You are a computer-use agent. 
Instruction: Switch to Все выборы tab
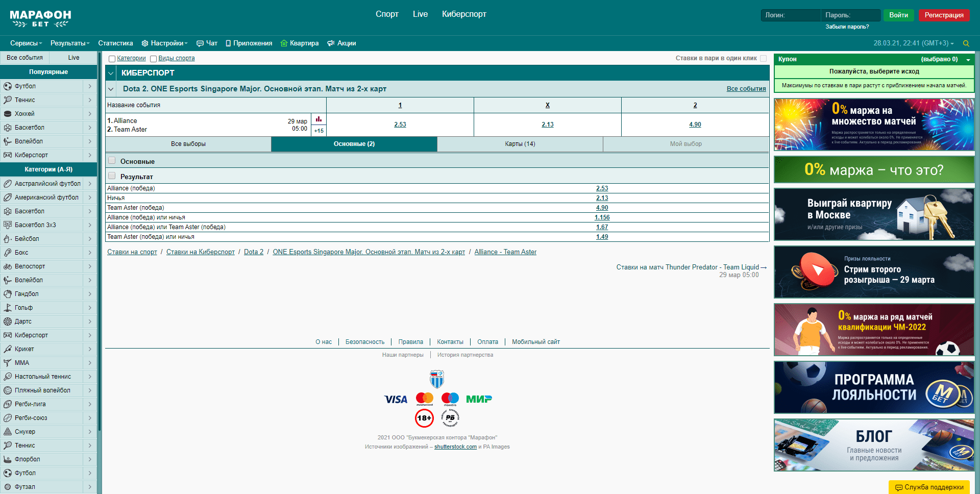pyautogui.click(x=188, y=144)
